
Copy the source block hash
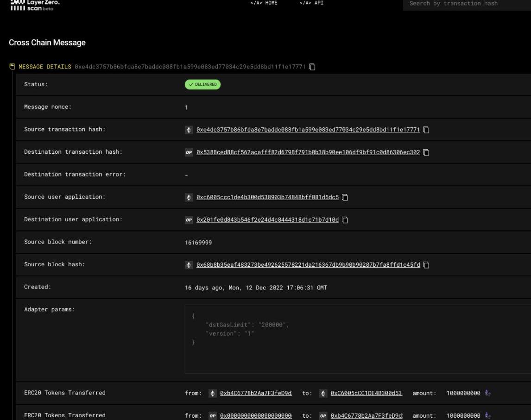426,265
